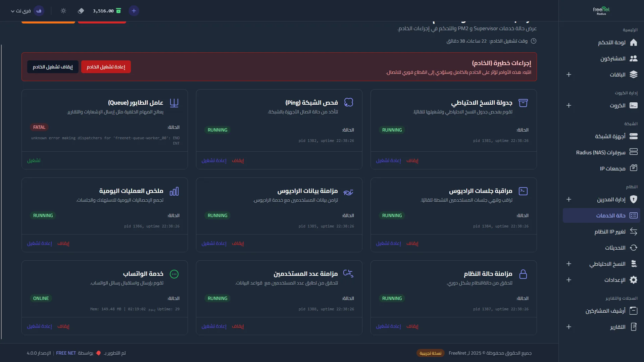Toggle light mode with the sun icon
This screenshot has height=362, width=644.
(63, 11)
